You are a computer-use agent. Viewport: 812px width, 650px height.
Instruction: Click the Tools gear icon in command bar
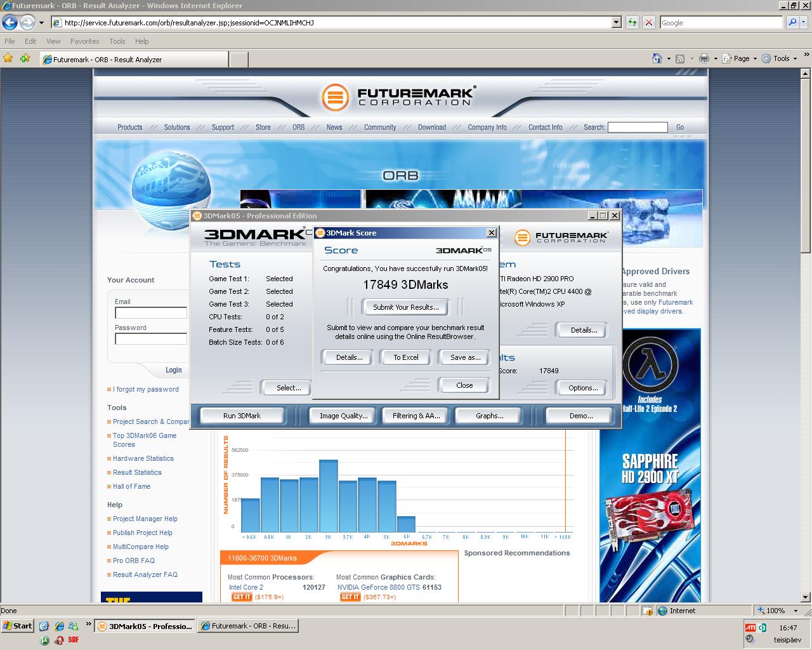click(766, 58)
